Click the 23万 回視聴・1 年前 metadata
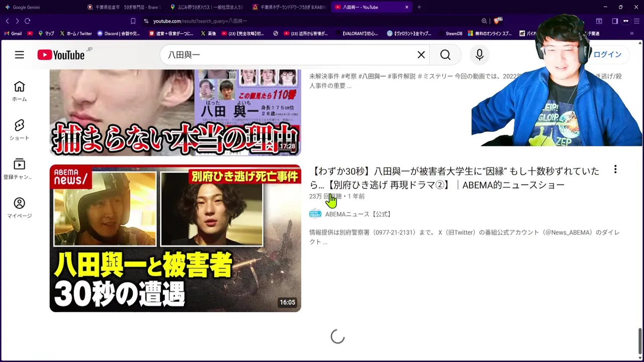Image resolution: width=644 pixels, height=362 pixels. pyautogui.click(x=337, y=196)
